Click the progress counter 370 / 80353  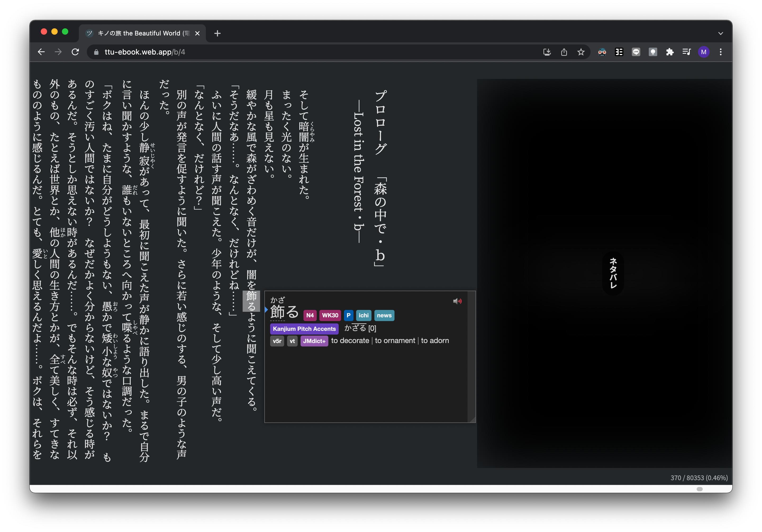[699, 477]
